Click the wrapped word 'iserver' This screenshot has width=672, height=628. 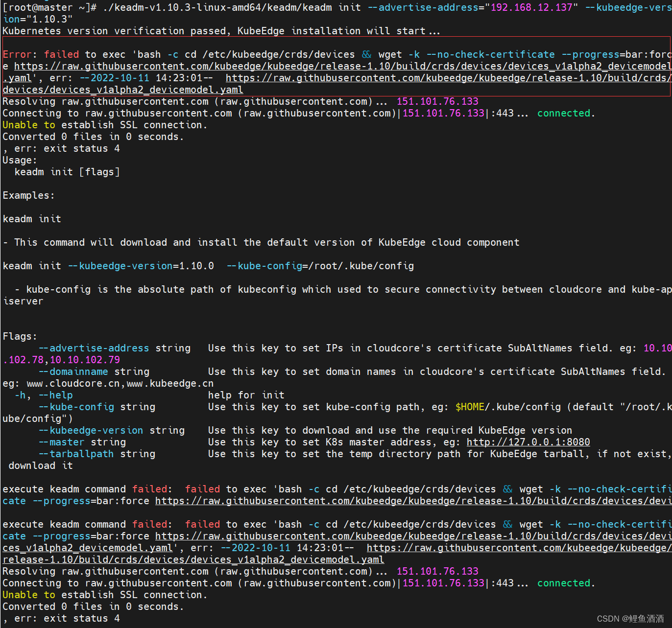coord(24,301)
